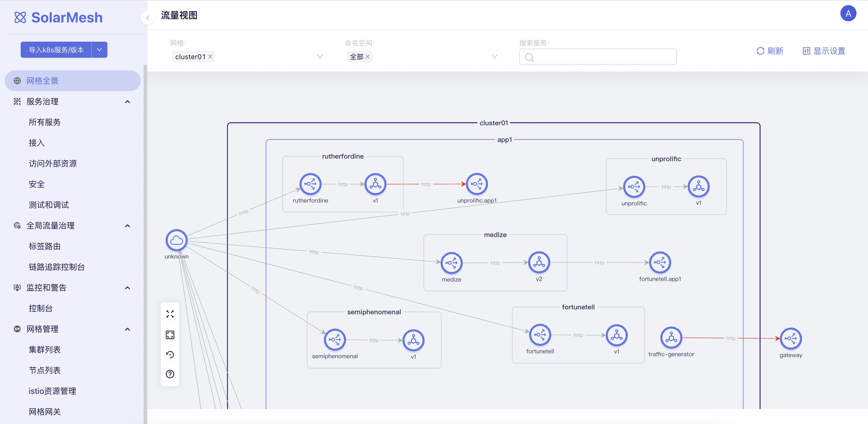Image resolution: width=868 pixels, height=424 pixels.
Task: Open 显示设置 display settings
Action: [823, 51]
